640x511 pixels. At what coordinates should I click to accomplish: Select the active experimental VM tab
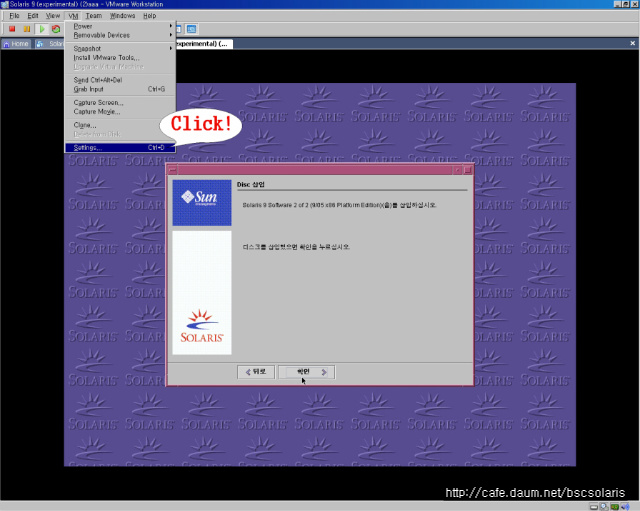coord(204,44)
